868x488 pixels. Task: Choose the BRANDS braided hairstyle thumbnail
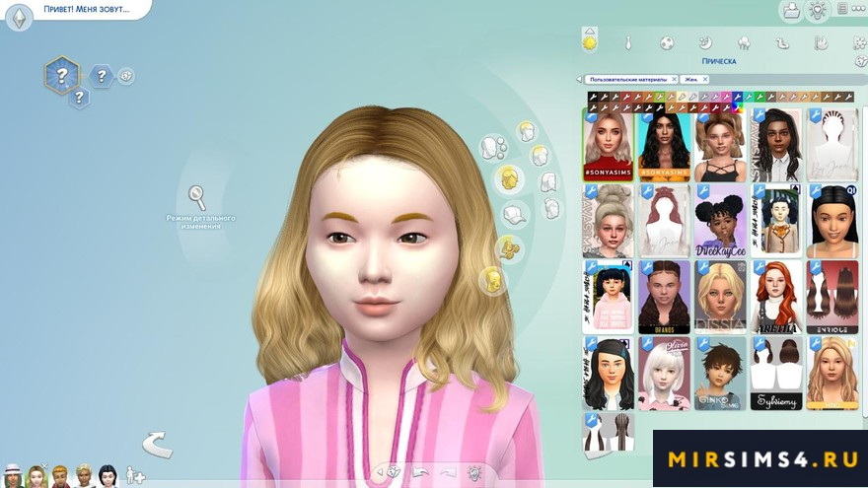(664, 297)
